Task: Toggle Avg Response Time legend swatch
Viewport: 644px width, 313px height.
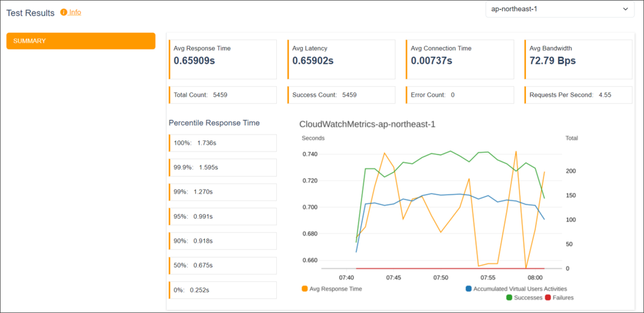Action: pos(305,289)
